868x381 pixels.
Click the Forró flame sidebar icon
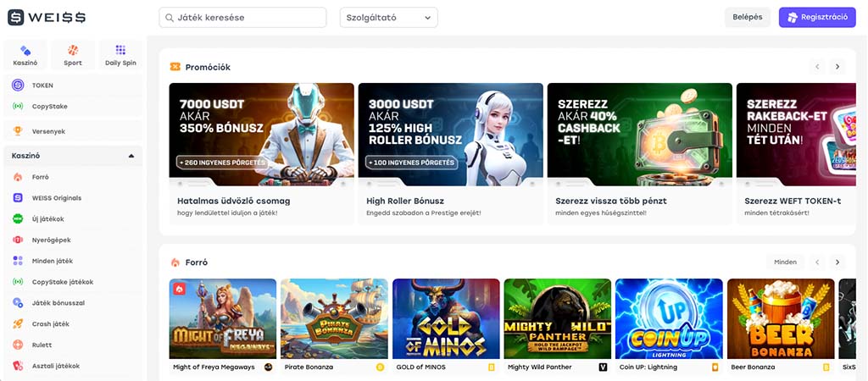click(18, 177)
